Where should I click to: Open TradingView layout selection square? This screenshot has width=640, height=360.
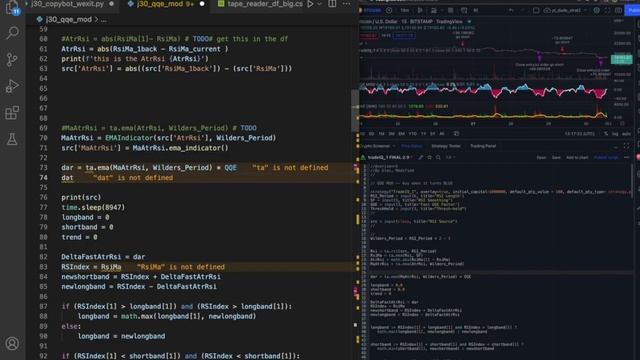click(536, 10)
